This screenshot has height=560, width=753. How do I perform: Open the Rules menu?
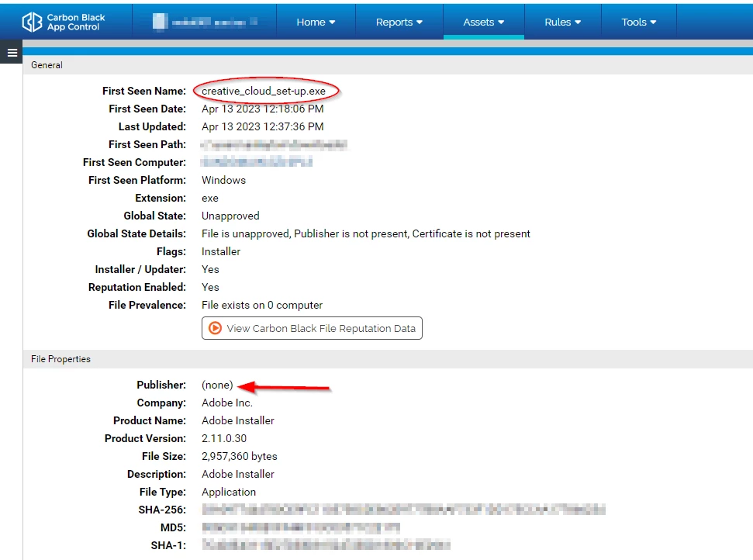point(562,22)
